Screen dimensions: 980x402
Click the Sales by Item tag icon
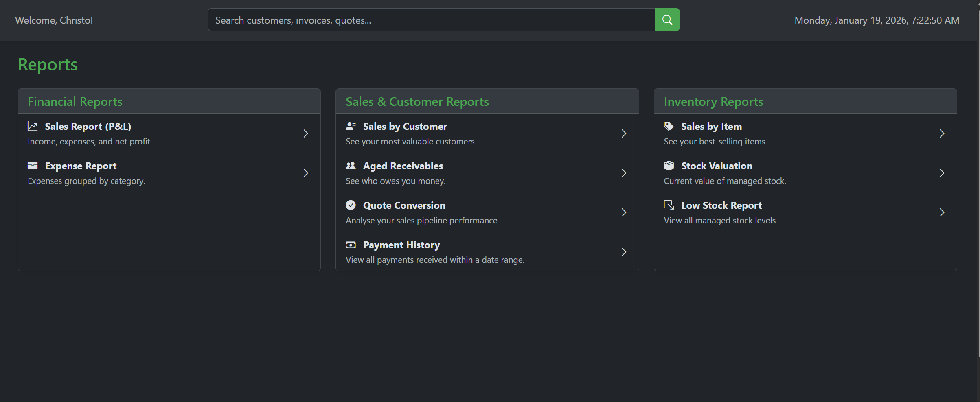tap(669, 126)
